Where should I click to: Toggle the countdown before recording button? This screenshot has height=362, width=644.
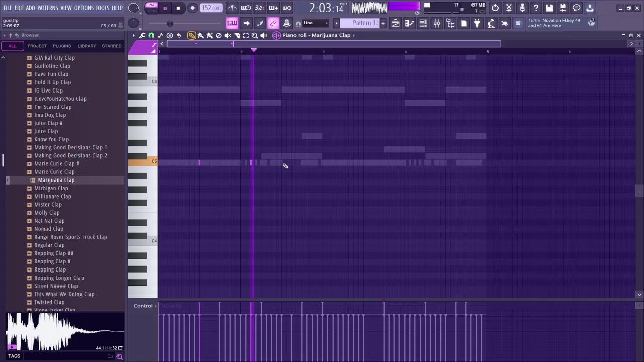click(260, 8)
